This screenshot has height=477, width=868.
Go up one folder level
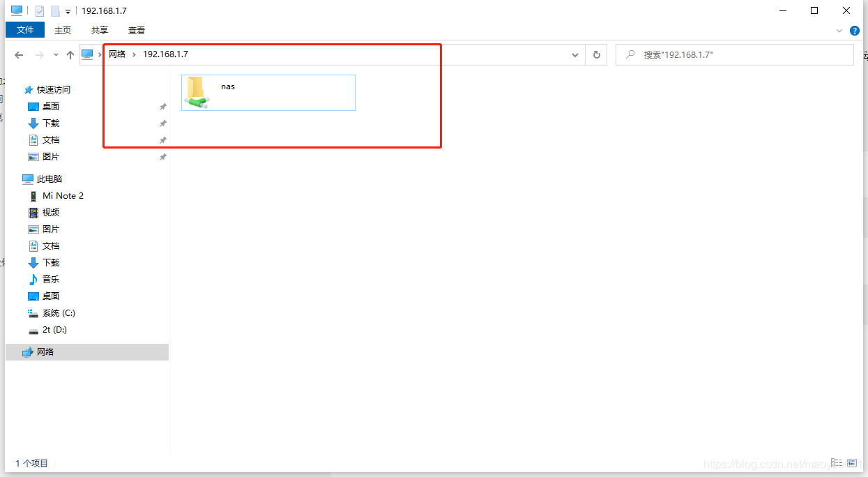[70, 54]
